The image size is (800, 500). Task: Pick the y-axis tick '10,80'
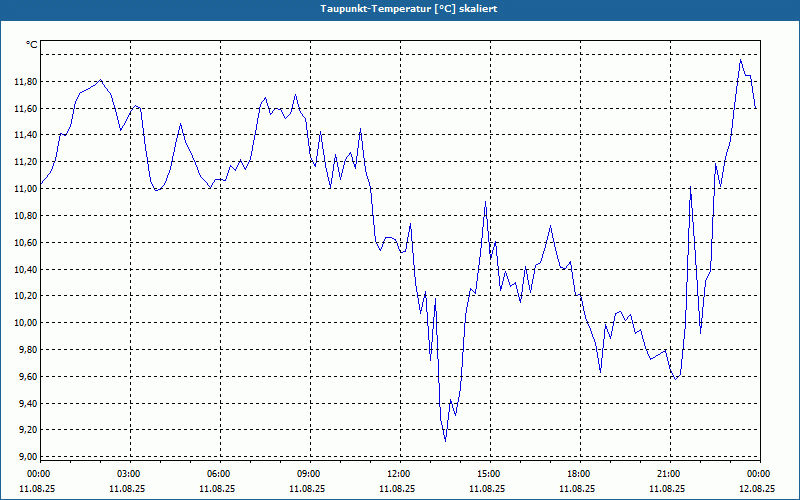(26, 216)
